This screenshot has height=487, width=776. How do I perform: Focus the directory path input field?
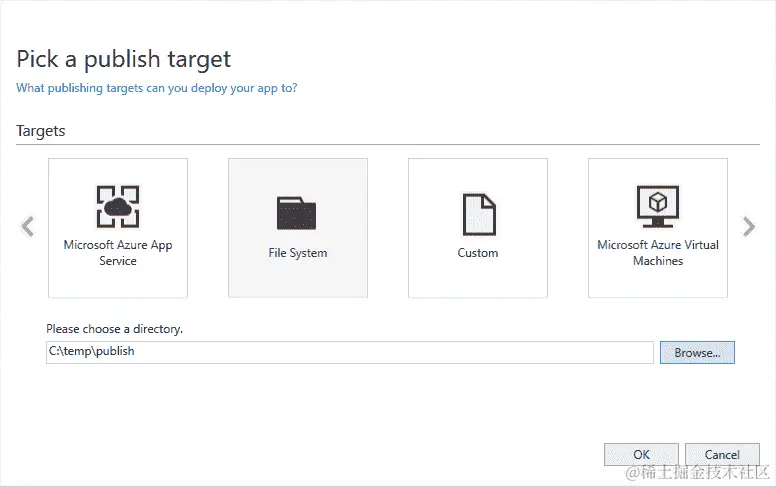pos(350,352)
